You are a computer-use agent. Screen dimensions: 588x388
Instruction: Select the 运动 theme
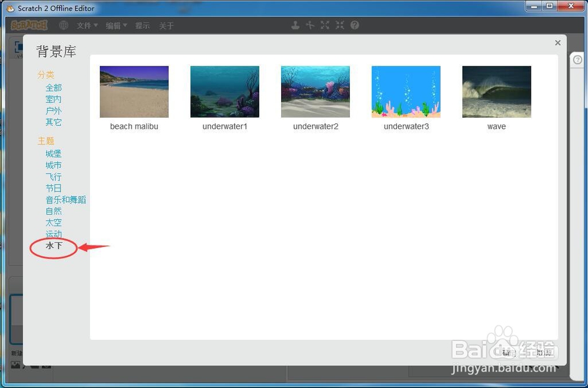pyautogui.click(x=54, y=234)
